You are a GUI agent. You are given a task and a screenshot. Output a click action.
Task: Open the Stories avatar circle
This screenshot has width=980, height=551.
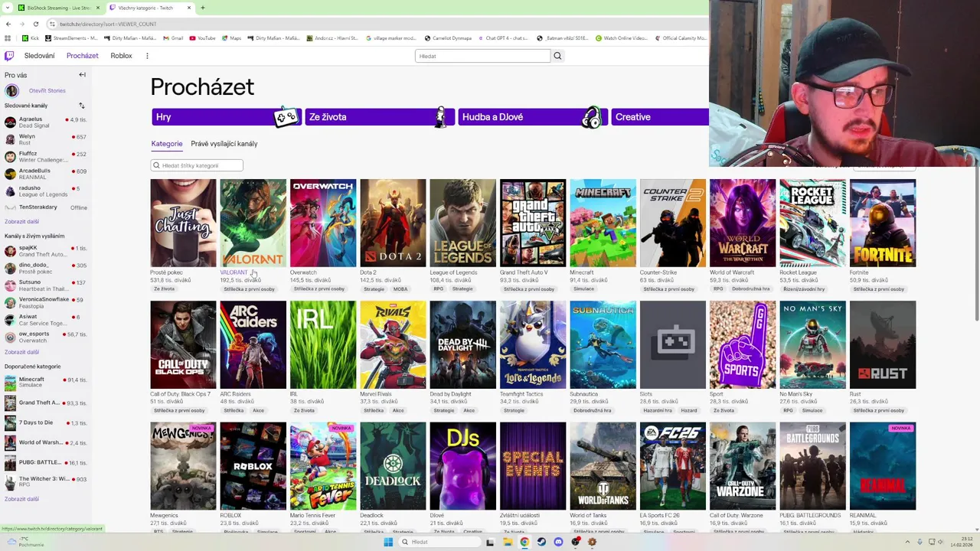pyautogui.click(x=11, y=90)
